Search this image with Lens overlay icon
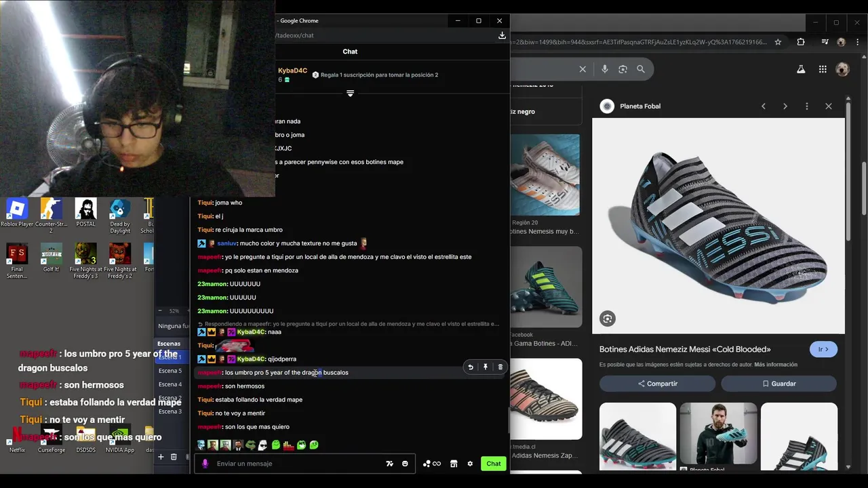Viewport: 868px width, 488px height. coord(608,319)
